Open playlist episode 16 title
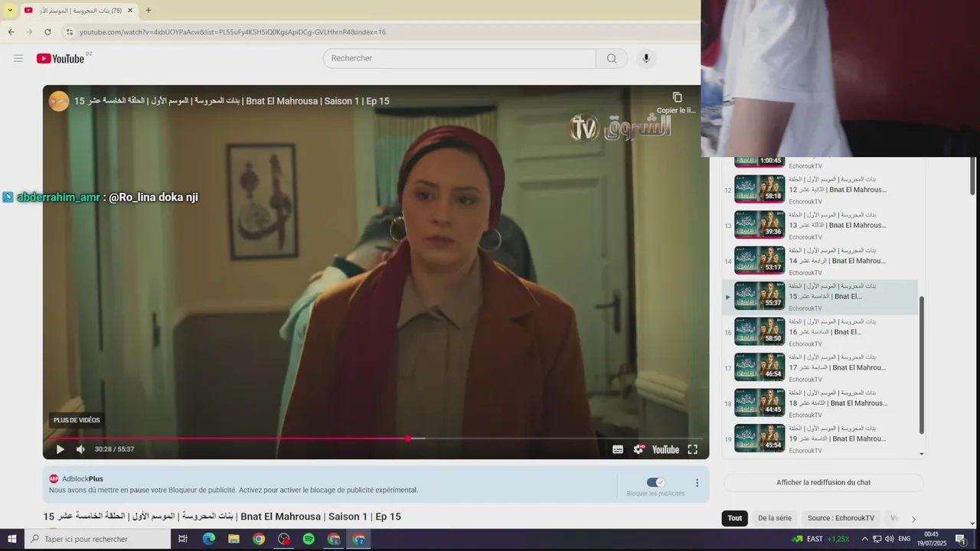980x551 pixels. pyautogui.click(x=833, y=327)
